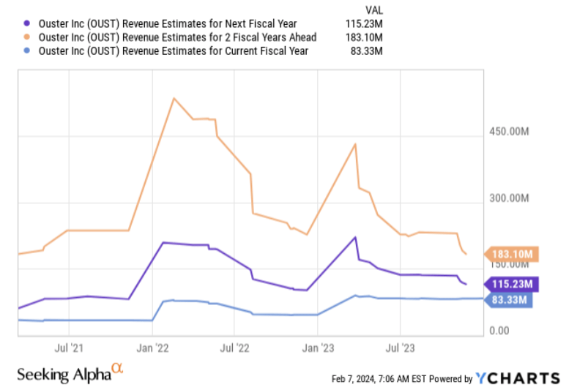Click the Jan '23 x-axis label

pos(318,348)
